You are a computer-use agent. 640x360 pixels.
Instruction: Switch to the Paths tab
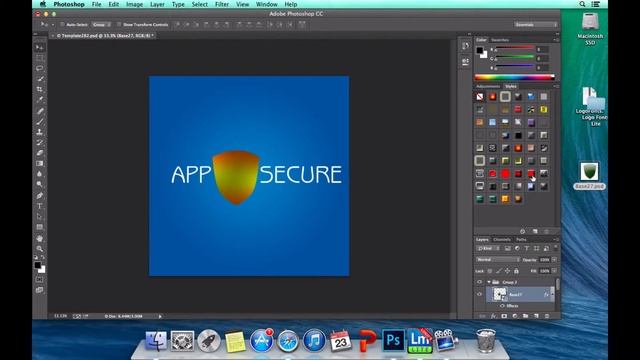[x=521, y=240]
